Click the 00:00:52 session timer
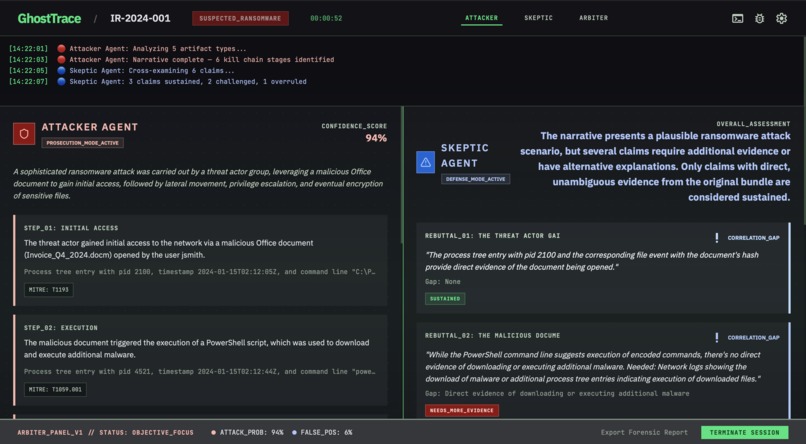 click(x=326, y=18)
